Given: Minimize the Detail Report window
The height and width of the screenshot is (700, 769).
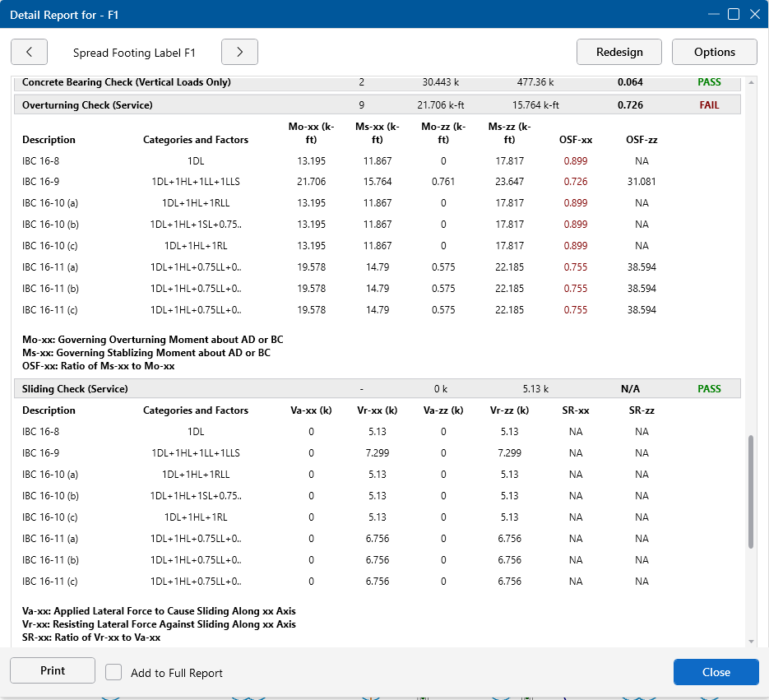Looking at the screenshot, I should (x=712, y=14).
